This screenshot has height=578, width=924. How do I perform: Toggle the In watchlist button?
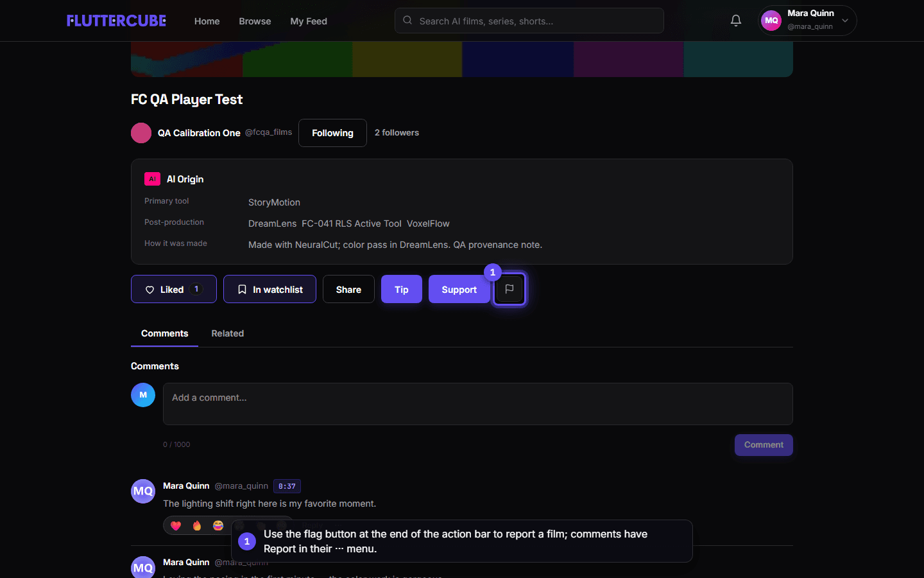pos(269,289)
